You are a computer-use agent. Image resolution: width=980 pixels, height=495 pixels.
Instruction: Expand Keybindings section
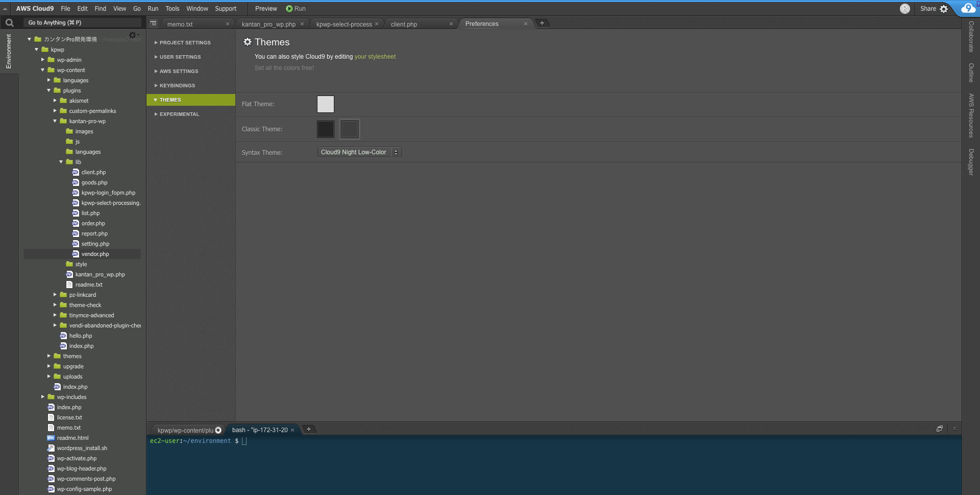(191, 85)
